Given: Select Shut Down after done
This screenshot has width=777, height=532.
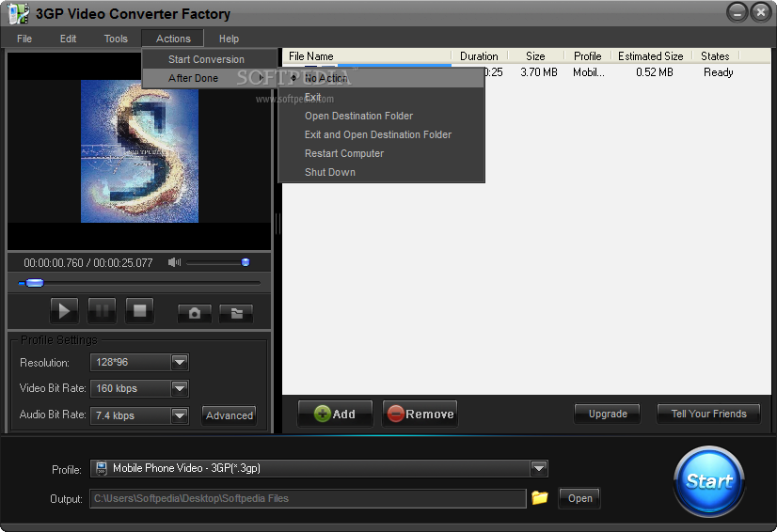Looking at the screenshot, I should click(382, 172).
